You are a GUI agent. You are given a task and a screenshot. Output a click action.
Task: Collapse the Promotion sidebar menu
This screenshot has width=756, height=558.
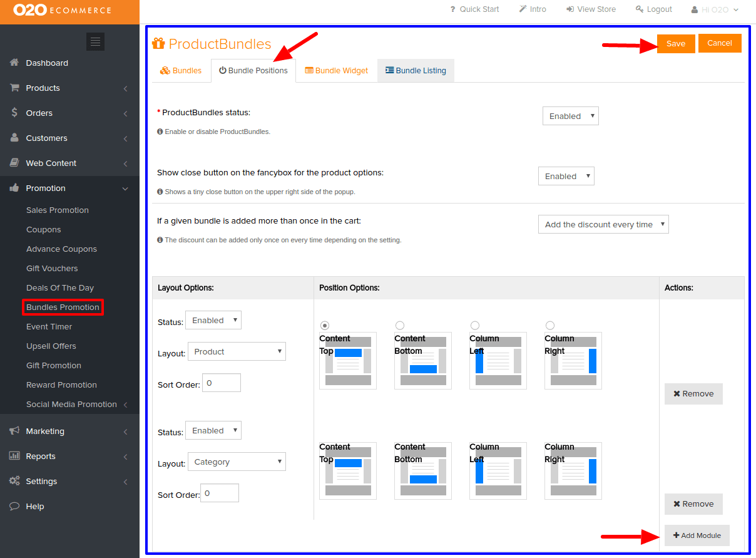tap(125, 189)
